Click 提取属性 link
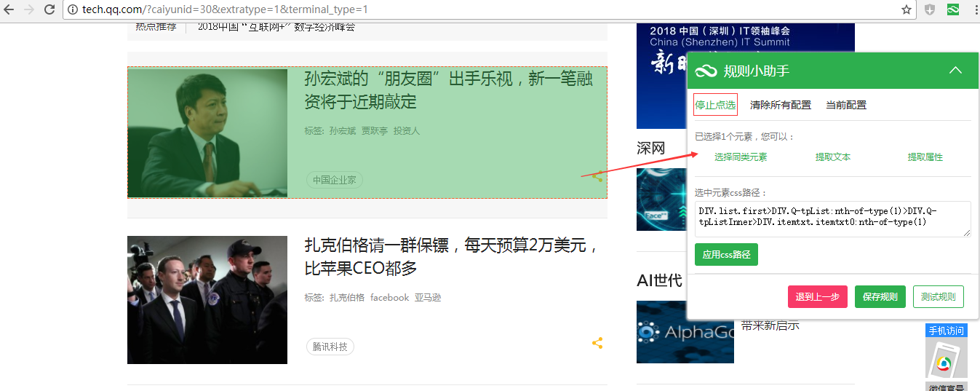The height and width of the screenshot is (391, 980). click(925, 157)
